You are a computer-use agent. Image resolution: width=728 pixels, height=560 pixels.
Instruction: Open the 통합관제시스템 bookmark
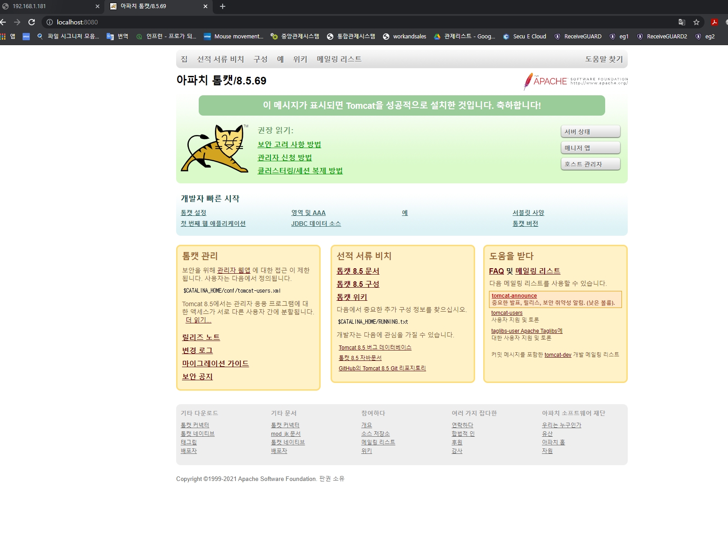[x=351, y=37]
